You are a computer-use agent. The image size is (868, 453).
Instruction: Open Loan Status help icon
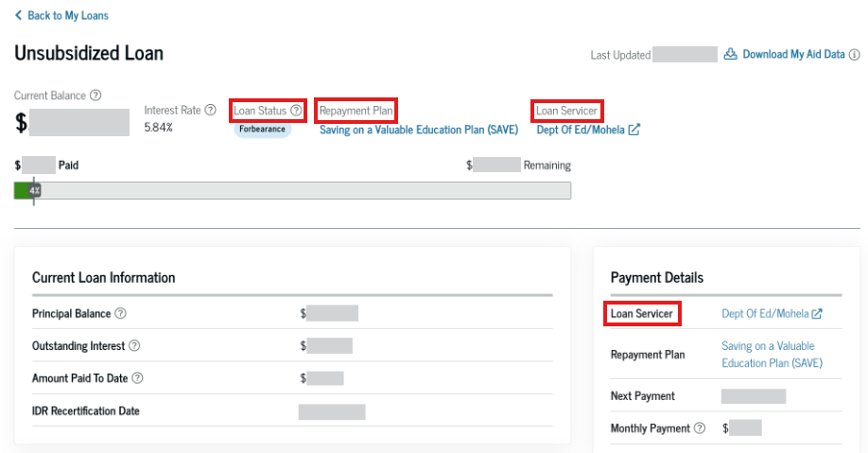pos(296,111)
